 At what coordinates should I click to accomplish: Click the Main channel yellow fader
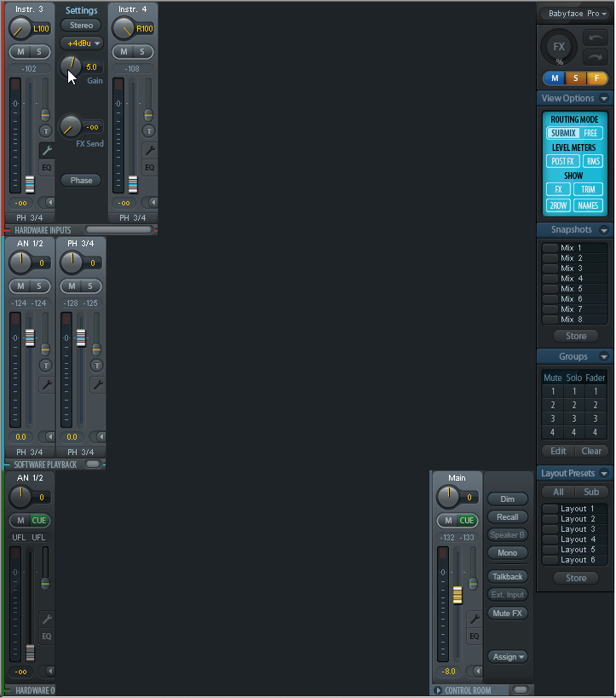click(458, 595)
